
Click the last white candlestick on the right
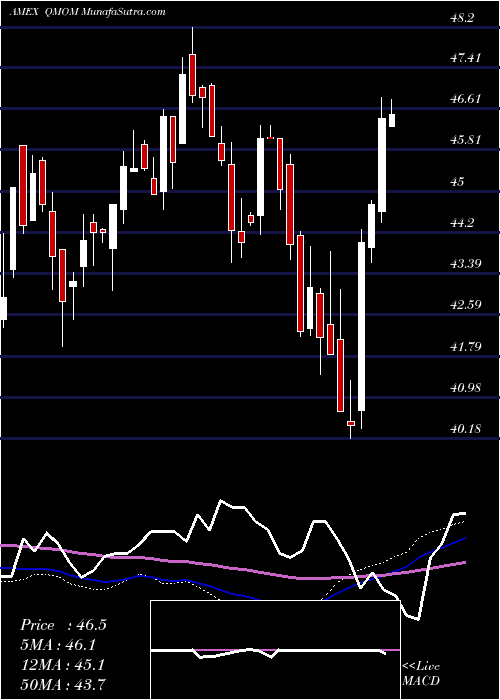[x=392, y=120]
